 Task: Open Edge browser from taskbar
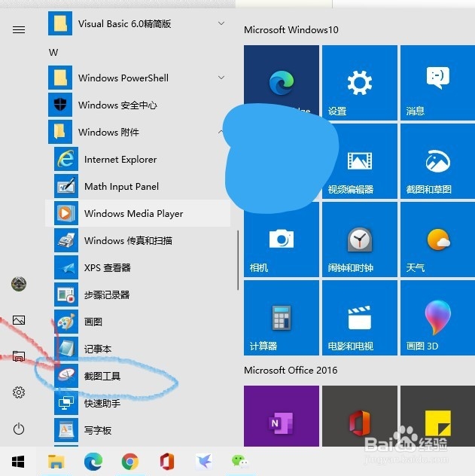[x=93, y=462]
